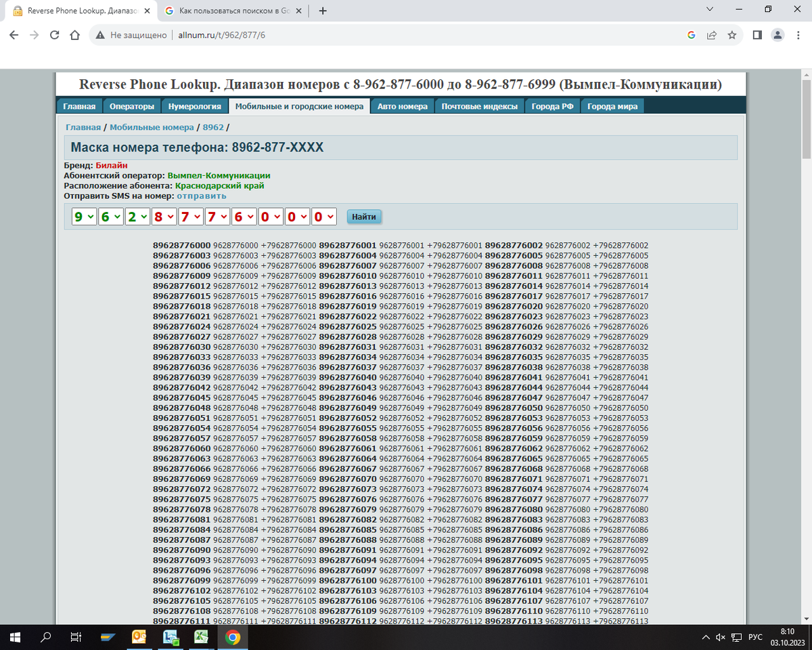This screenshot has height=650, width=812.
Task: Open the 'Главная' site navigation tab
Action: (x=79, y=106)
